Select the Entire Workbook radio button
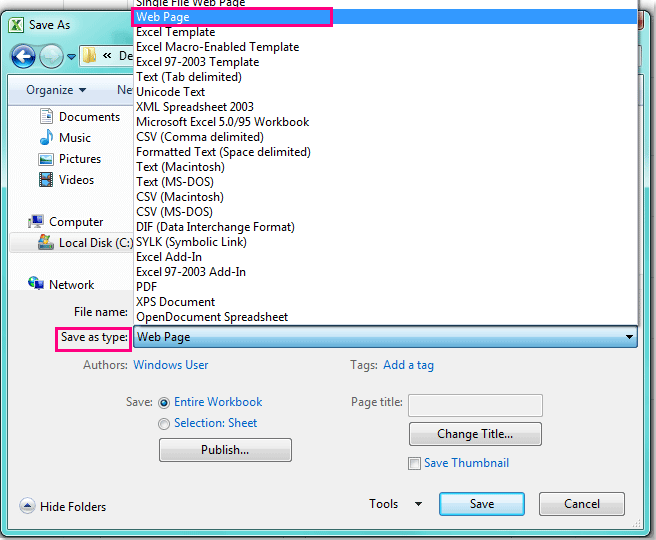Image resolution: width=656 pixels, height=540 pixels. tap(164, 402)
